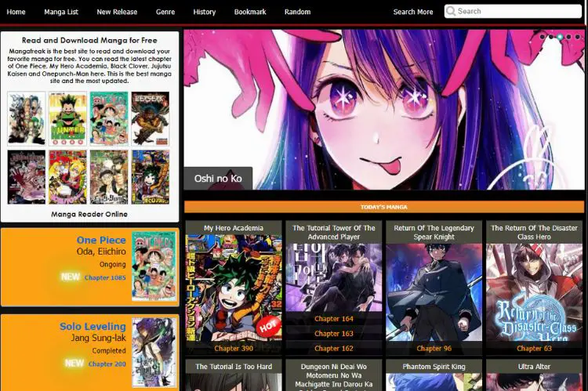
Task: Pick a Random manga from the nav bar
Action: pyautogui.click(x=297, y=12)
